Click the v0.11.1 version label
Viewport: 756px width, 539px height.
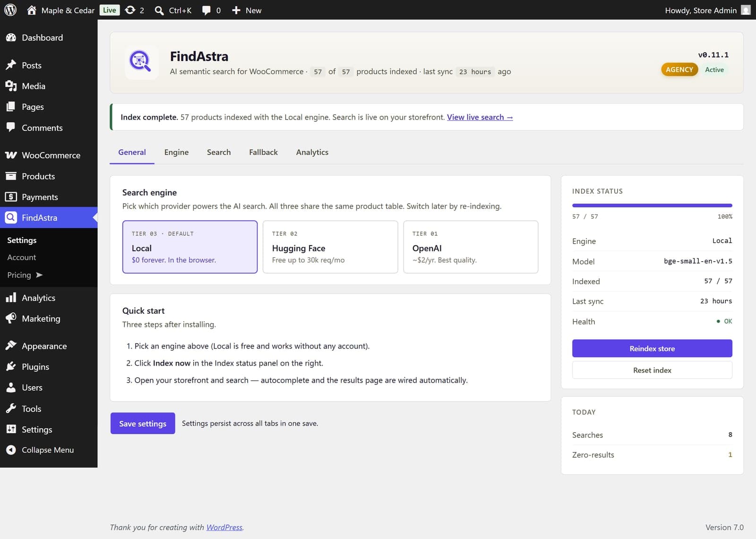pyautogui.click(x=713, y=55)
